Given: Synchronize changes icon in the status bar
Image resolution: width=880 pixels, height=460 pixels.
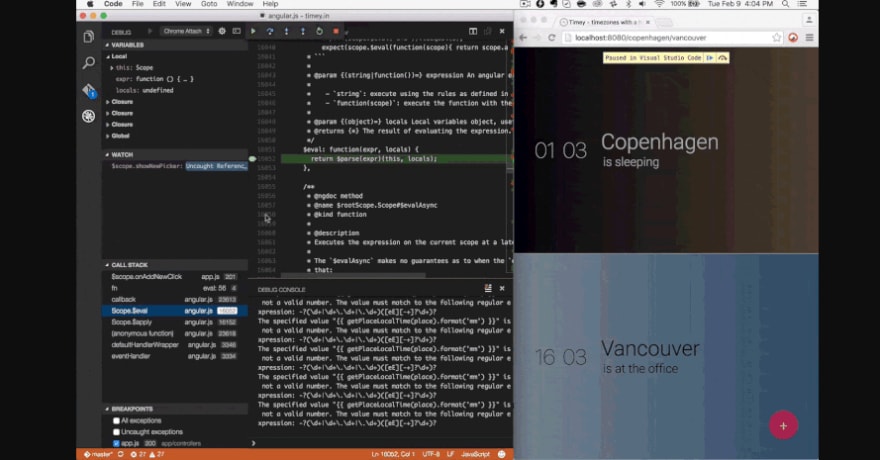Looking at the screenshot, I should tap(121, 454).
